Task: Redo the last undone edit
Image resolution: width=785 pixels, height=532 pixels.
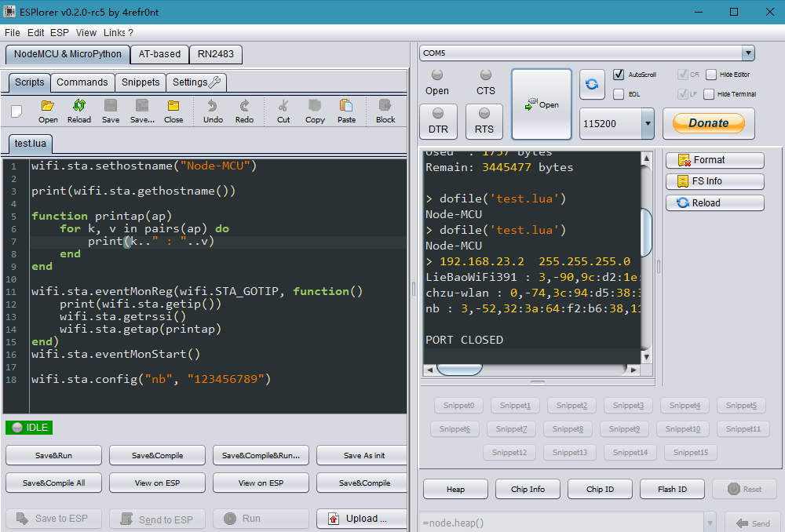Action: point(244,111)
